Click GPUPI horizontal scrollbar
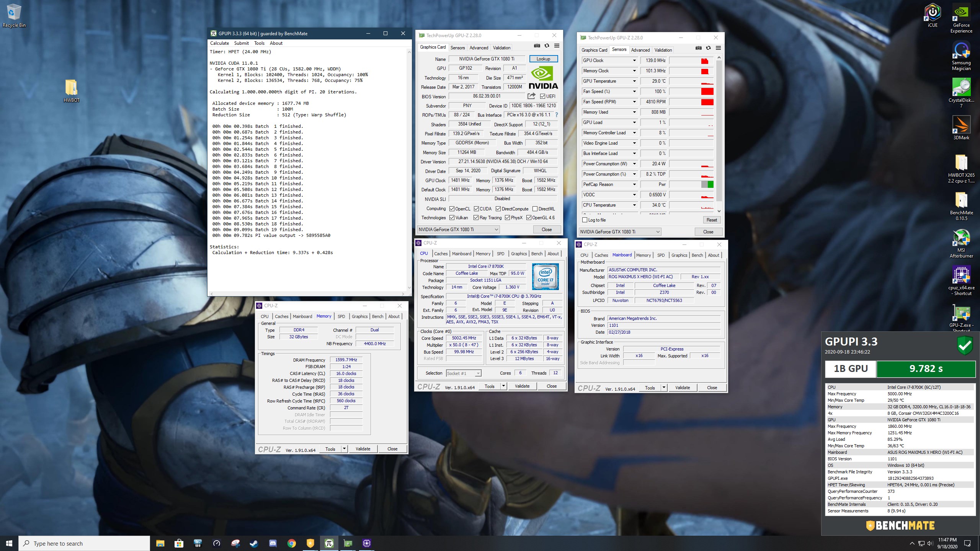This screenshot has height=551, width=980. (x=308, y=294)
